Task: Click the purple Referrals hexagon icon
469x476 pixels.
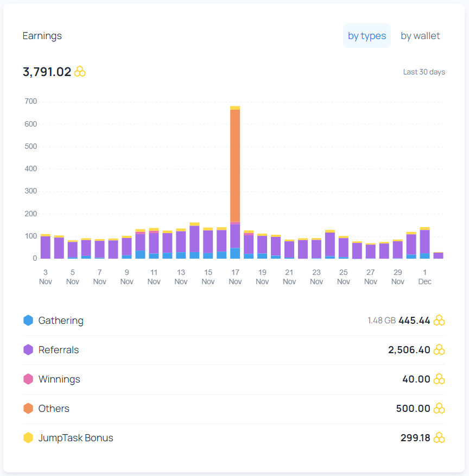Action: [28, 350]
